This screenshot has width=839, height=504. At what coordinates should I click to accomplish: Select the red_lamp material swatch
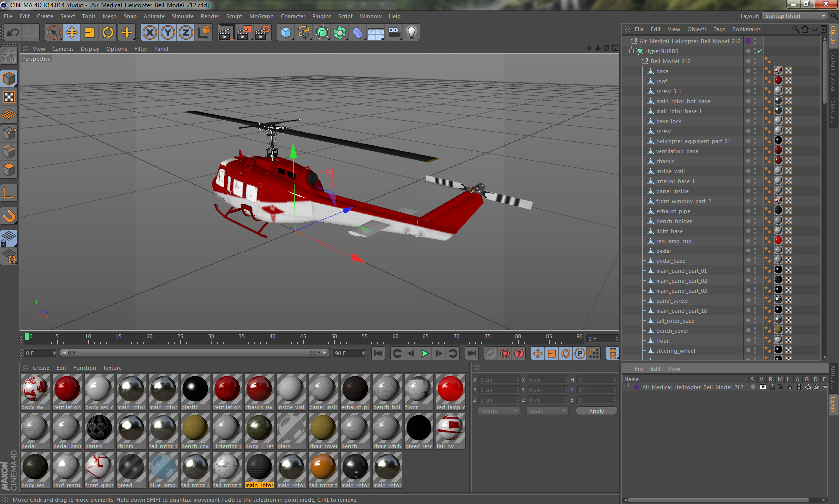point(450,393)
